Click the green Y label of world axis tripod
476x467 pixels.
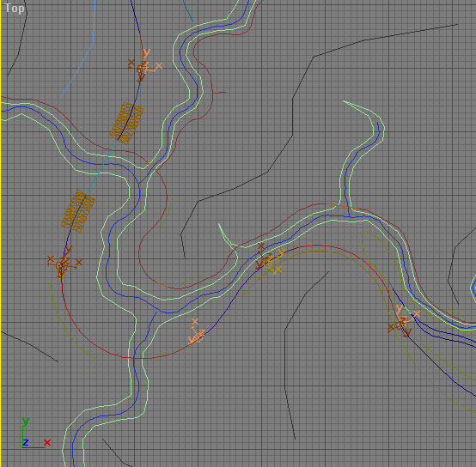[26, 422]
